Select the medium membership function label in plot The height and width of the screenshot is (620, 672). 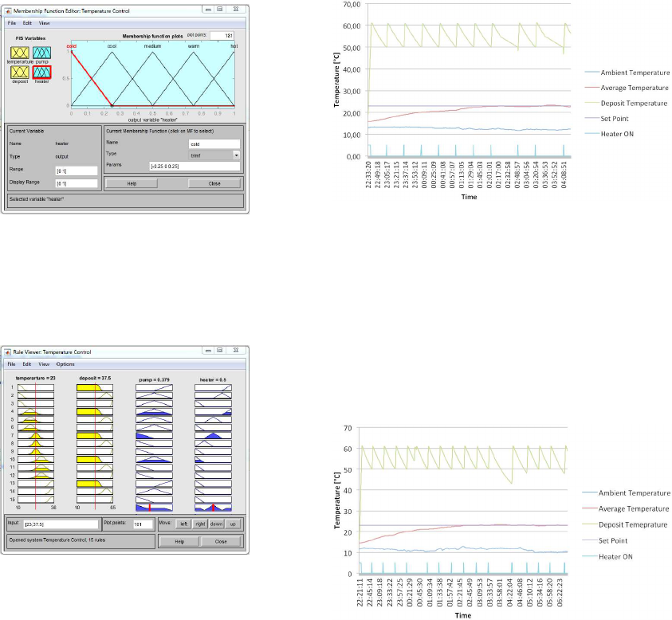click(152, 47)
